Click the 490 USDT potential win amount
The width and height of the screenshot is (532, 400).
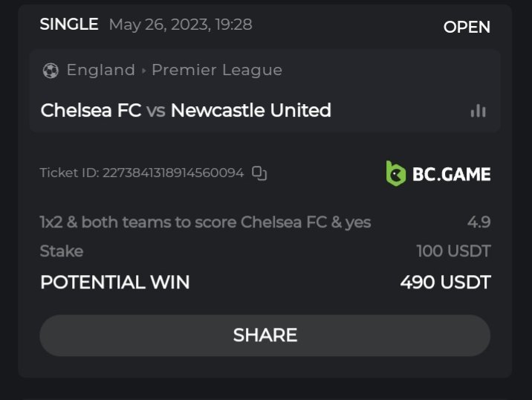click(x=445, y=283)
